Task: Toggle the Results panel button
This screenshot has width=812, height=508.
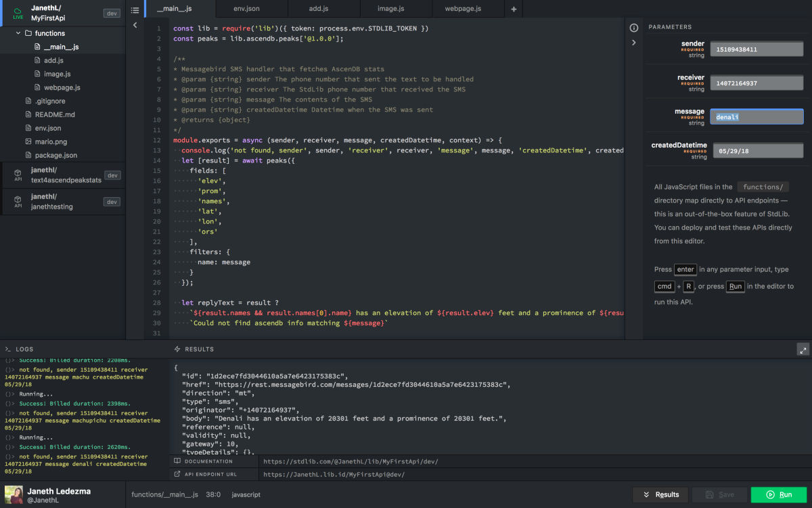Action: (660, 494)
